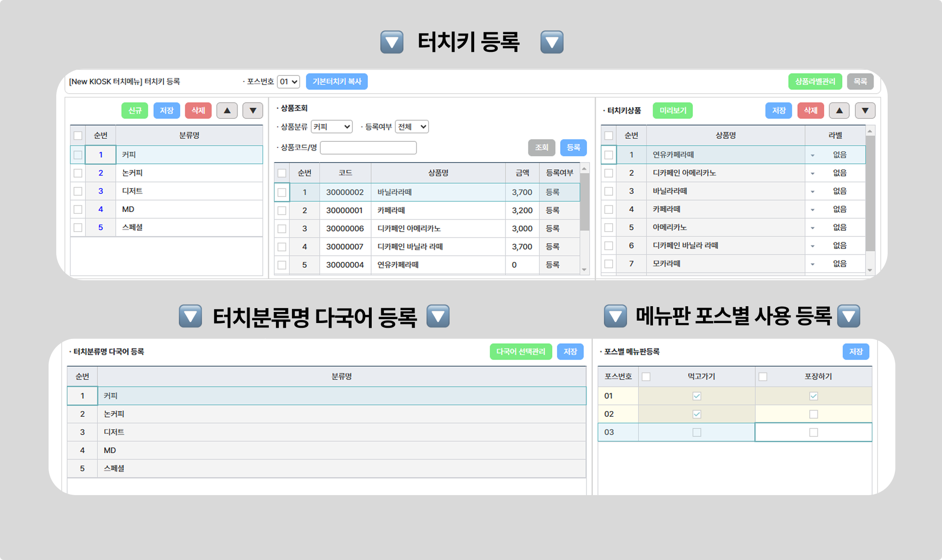This screenshot has height=560, width=942.
Task: Click the green 미리보기 button
Action: click(x=673, y=111)
